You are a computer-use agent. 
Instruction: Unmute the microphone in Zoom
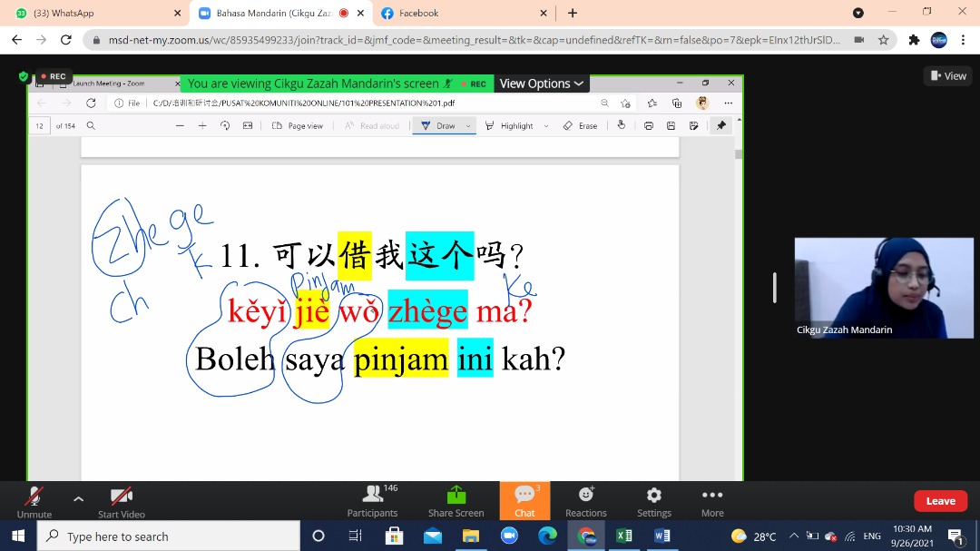click(x=34, y=499)
